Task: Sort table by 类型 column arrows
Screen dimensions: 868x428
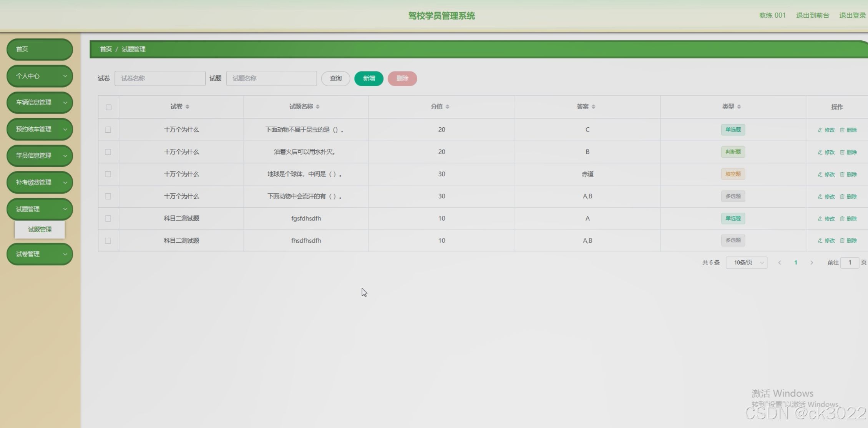Action: point(739,107)
